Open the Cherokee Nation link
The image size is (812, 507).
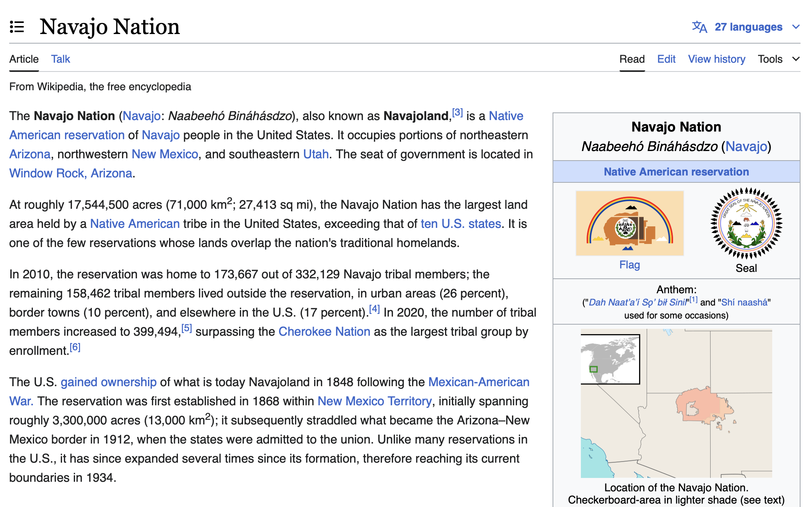(x=324, y=331)
